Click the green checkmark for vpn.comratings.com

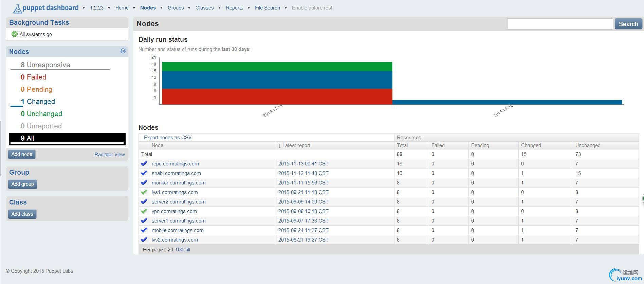click(144, 211)
